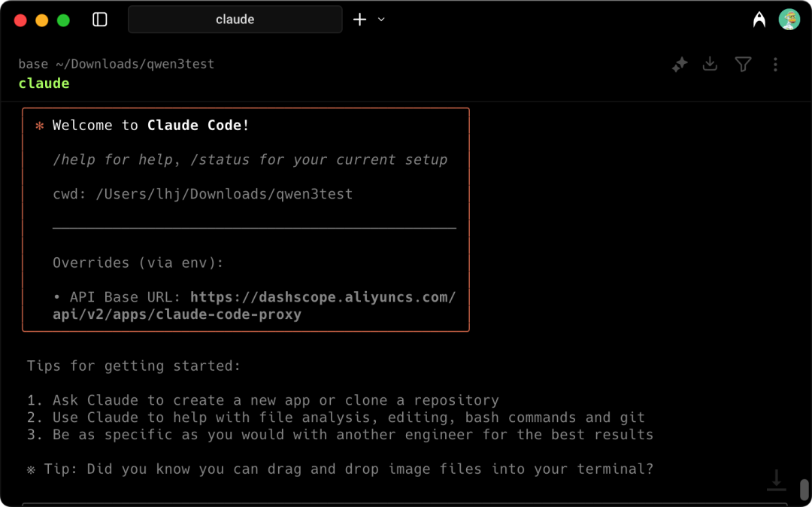Open a new tab with plus icon
Viewport: 812px width, 507px height.
click(359, 20)
